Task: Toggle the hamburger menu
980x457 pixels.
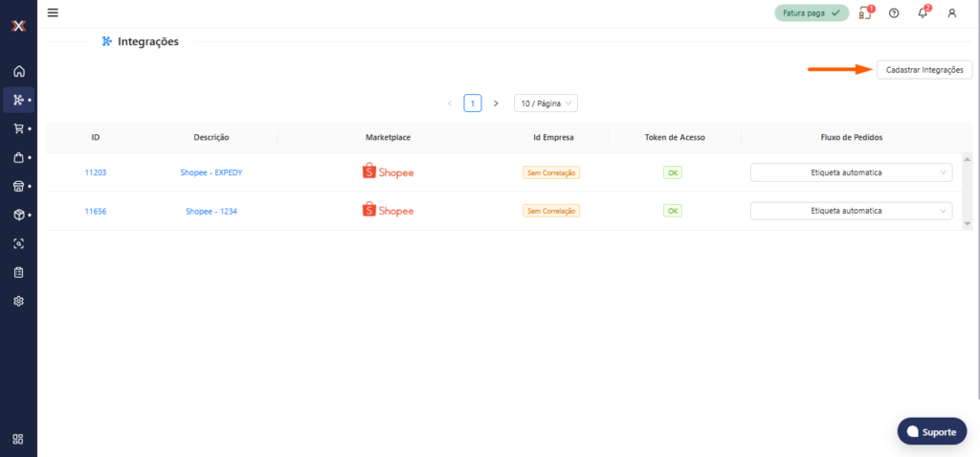Action: (53, 12)
